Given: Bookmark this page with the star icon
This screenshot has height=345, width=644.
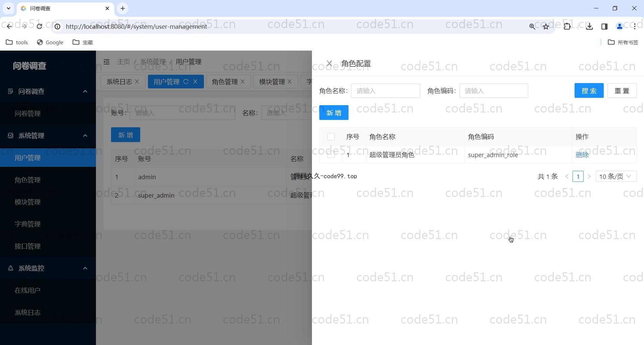Looking at the screenshot, I should tap(546, 26).
